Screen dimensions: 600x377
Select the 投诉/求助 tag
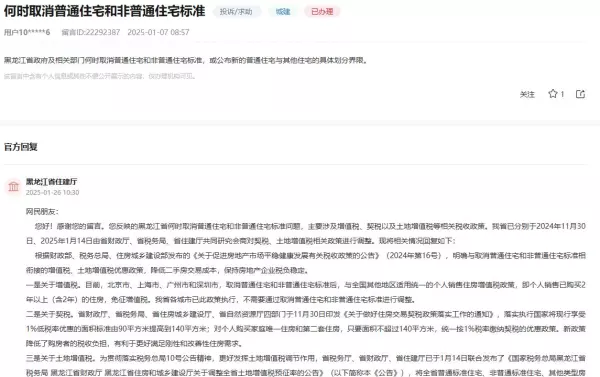[x=236, y=11]
